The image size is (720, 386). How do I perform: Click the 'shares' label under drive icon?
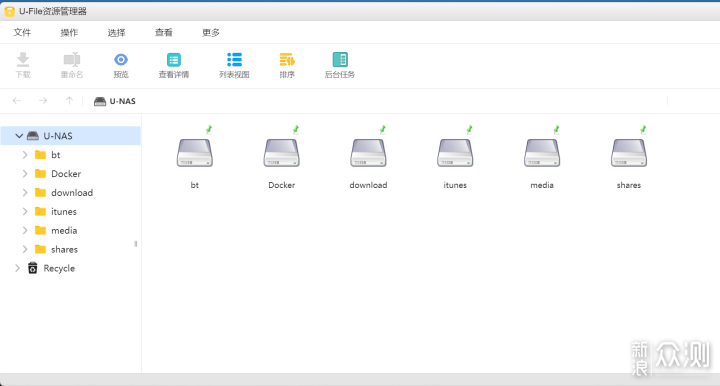629,185
